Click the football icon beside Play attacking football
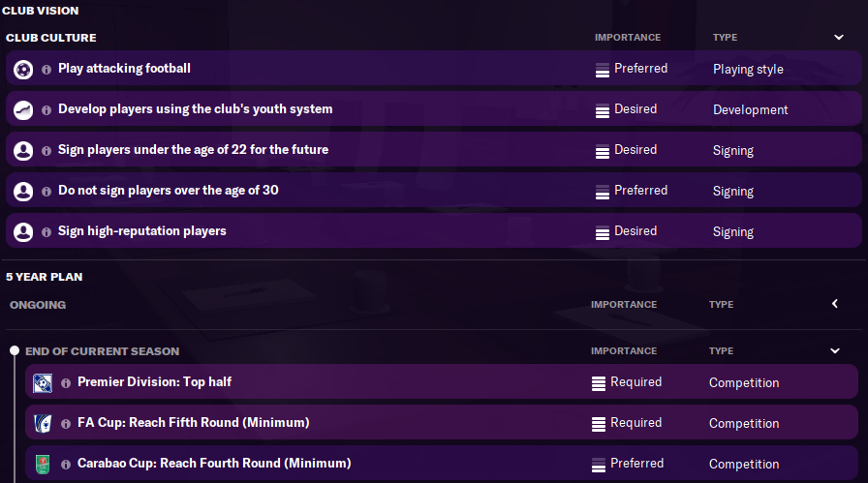Viewport: 868px width, 483px height. coord(23,70)
